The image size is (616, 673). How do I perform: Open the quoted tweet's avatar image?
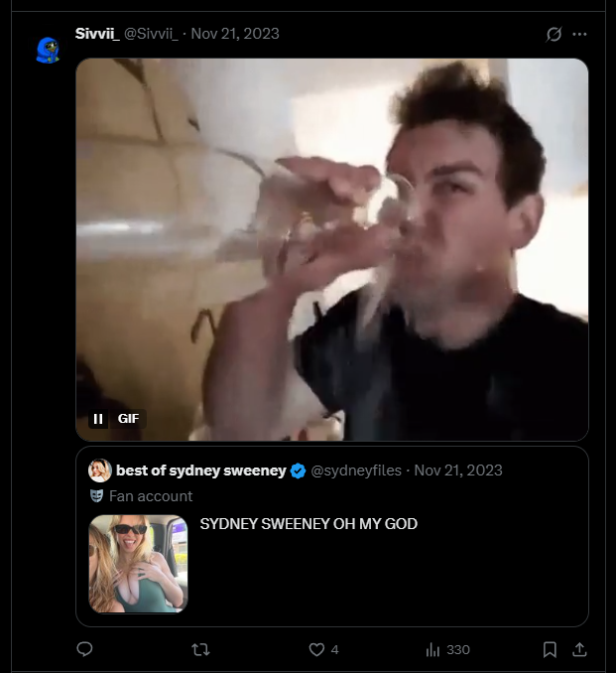[100, 471]
